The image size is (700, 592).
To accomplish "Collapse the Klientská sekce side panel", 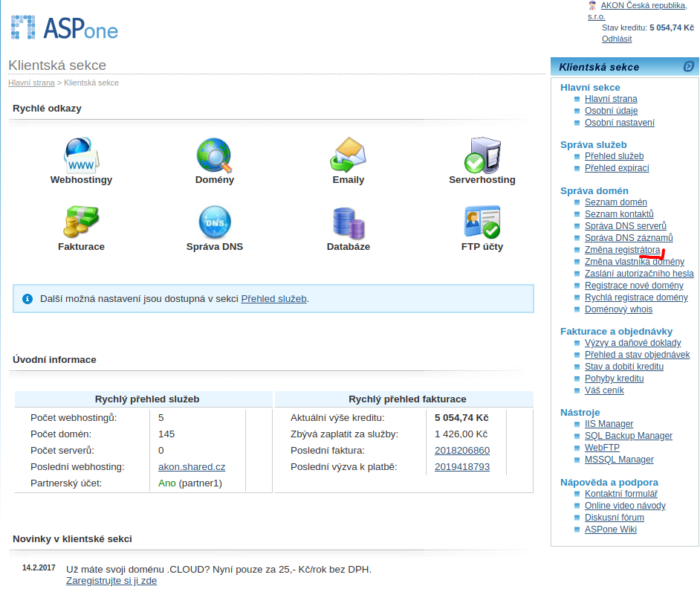I will (688, 67).
